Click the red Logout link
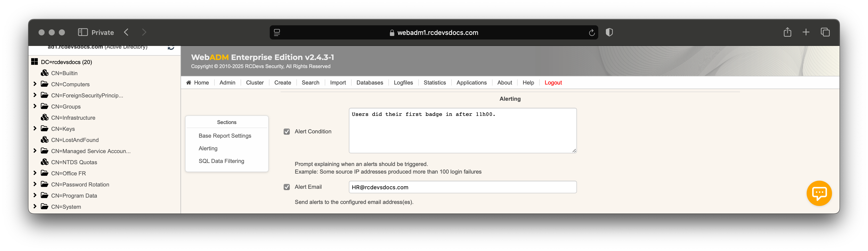The height and width of the screenshot is (251, 868). pyautogui.click(x=553, y=82)
